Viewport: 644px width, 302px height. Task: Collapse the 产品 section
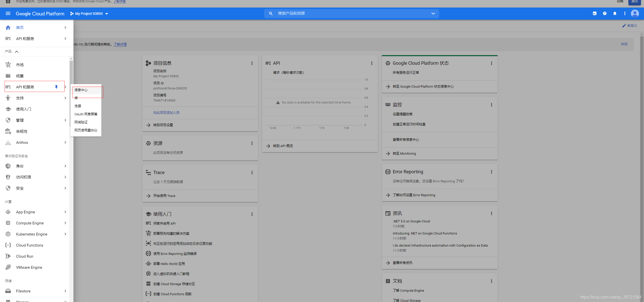click(17, 52)
